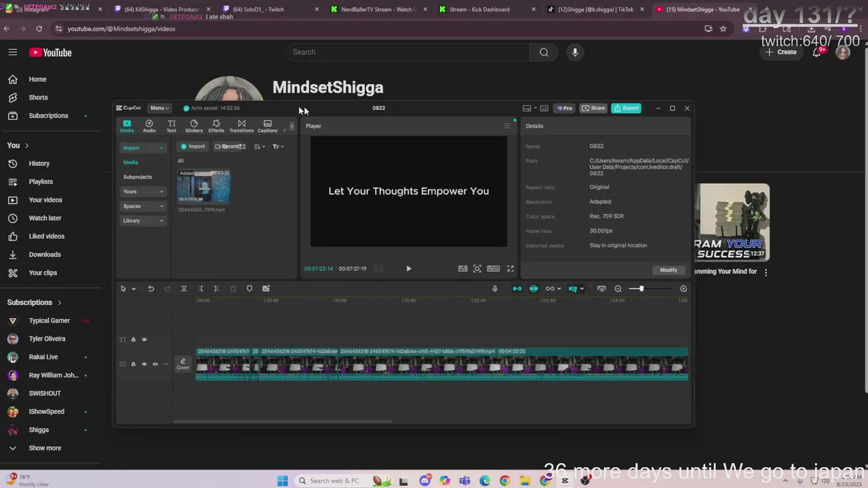The height and width of the screenshot is (488, 868).
Task: Open the Text tool tab in CapCut
Action: (172, 126)
